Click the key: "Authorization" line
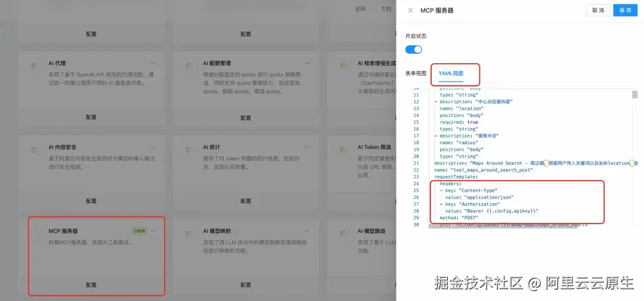The image size is (644, 301). [x=469, y=204]
